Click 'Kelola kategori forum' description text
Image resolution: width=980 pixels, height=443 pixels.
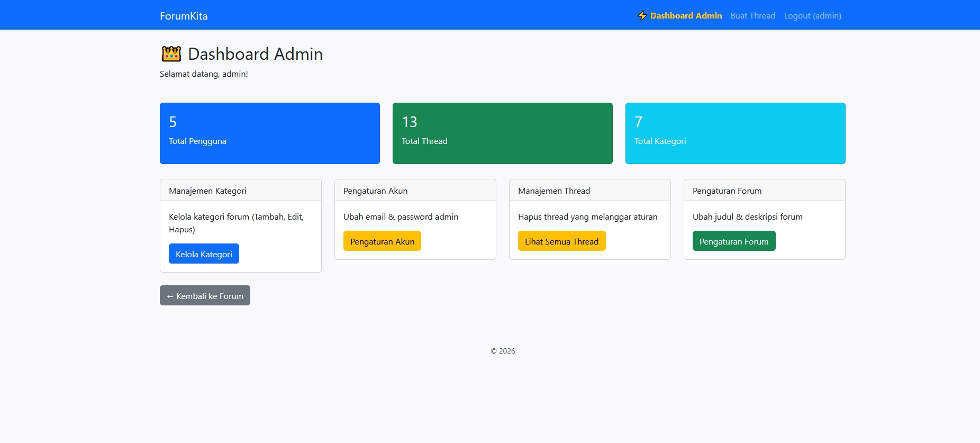pyautogui.click(x=236, y=223)
